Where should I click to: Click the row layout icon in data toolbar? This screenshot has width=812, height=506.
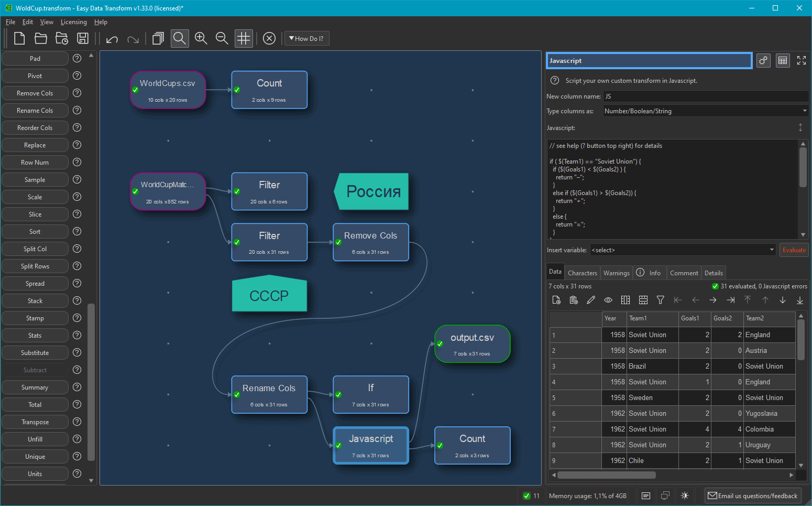[643, 300]
